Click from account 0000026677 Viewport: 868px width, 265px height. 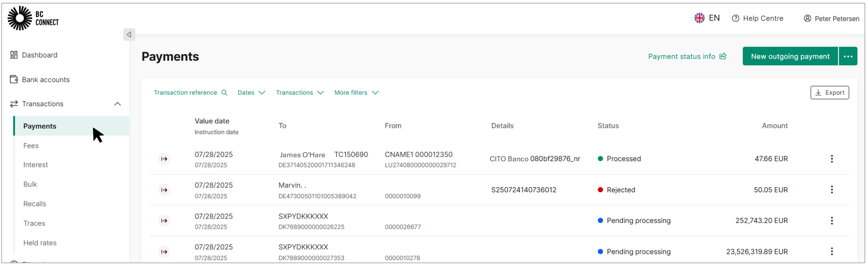[x=403, y=227]
